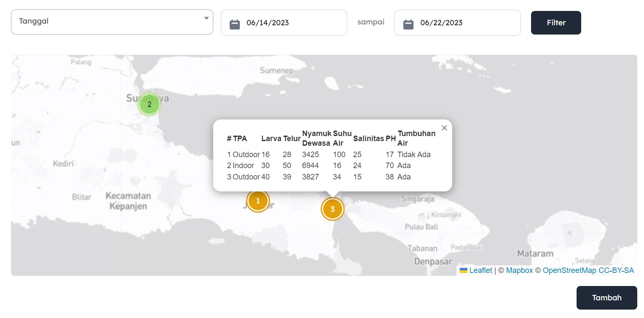Select the Indoor cell in row 2
Viewport: 644px width, 318px height.
(x=243, y=166)
